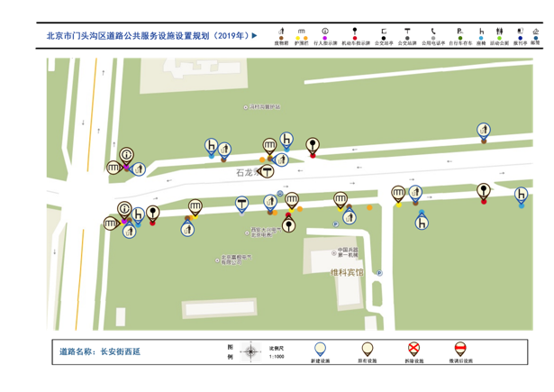Select the red-striped marker in bottom legend

pyautogui.click(x=459, y=349)
